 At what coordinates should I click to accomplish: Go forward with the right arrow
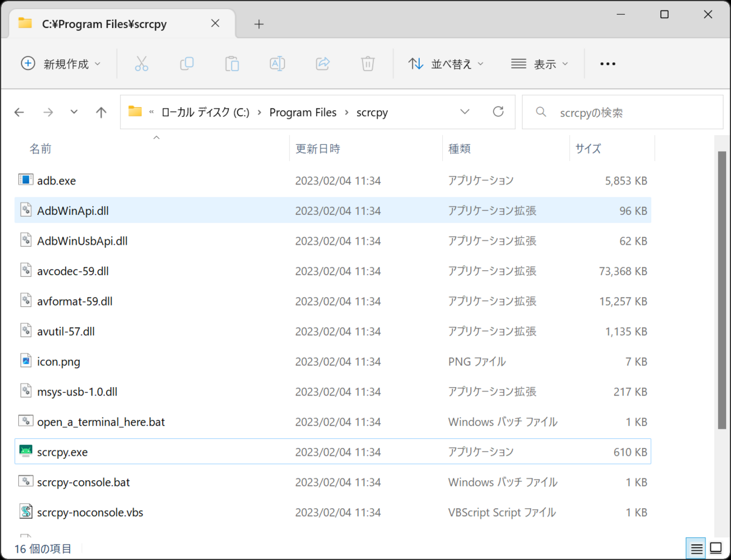[x=48, y=112]
